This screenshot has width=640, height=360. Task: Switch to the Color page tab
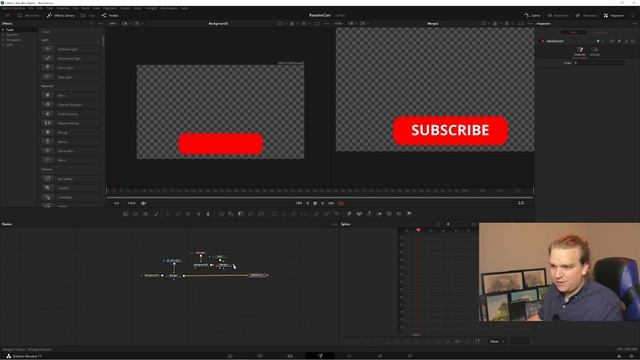point(349,356)
